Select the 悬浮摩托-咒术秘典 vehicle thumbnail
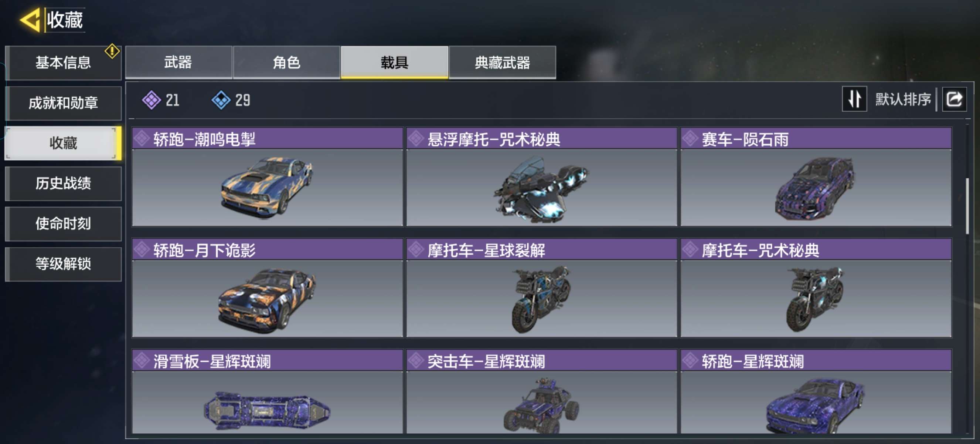This screenshot has width=980, height=444. click(541, 188)
